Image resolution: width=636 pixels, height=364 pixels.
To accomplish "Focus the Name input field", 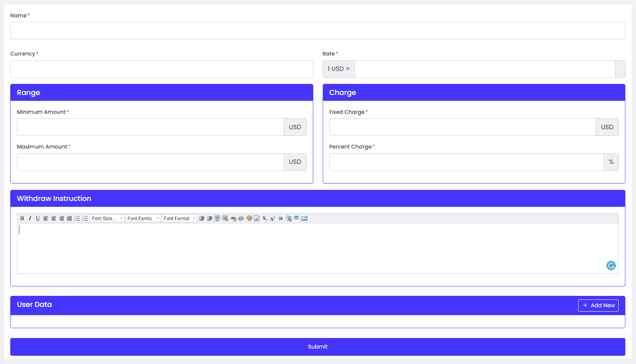I will click(318, 30).
